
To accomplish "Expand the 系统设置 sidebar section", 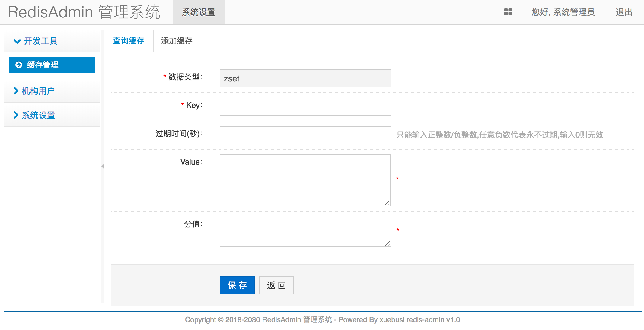I will coord(38,115).
